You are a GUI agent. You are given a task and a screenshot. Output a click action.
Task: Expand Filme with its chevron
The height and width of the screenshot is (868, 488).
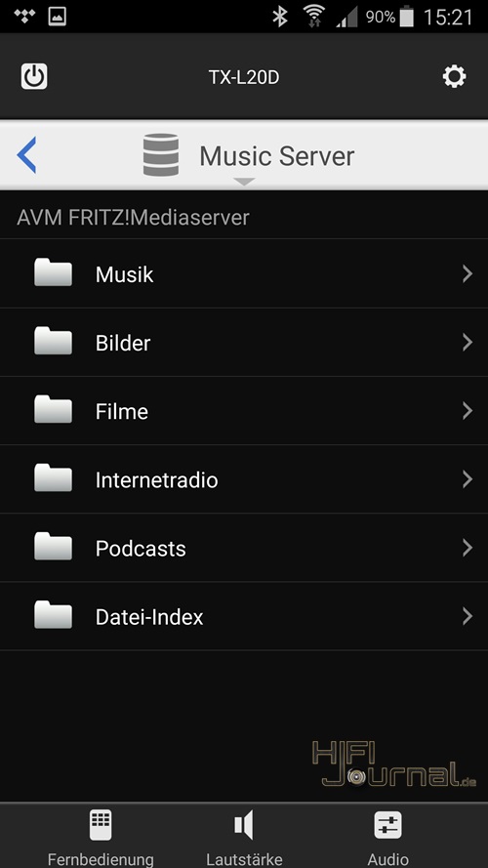[468, 411]
